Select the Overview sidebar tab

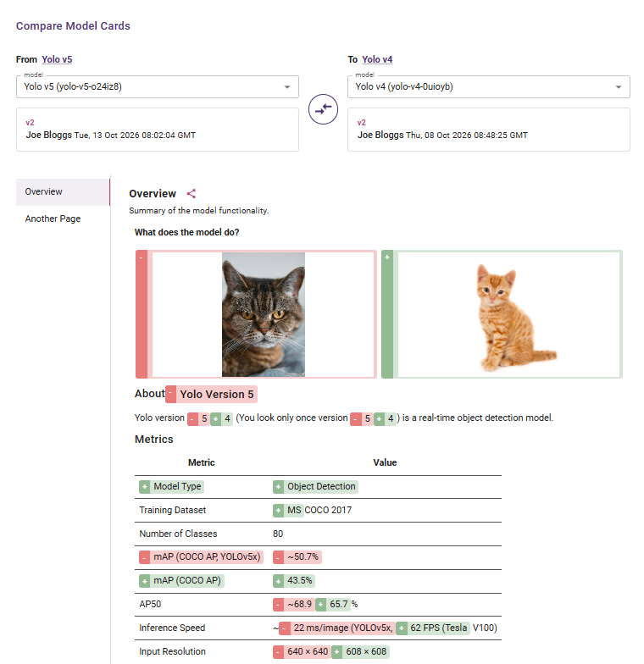tap(63, 191)
